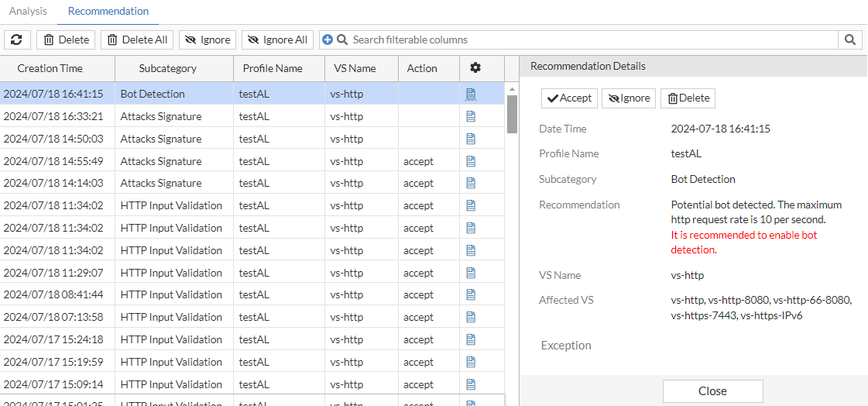
Task: Switch to the Analysis tab
Action: (x=28, y=12)
